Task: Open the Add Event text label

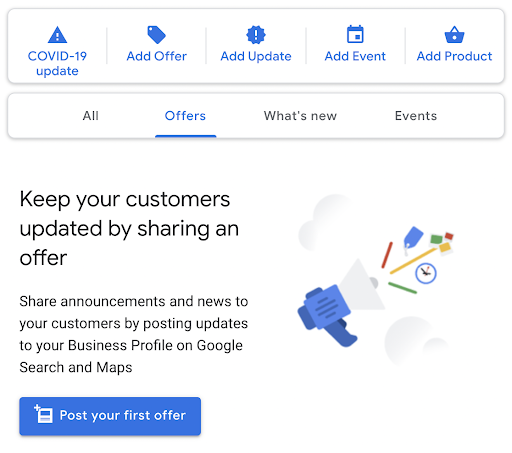Action: [355, 56]
